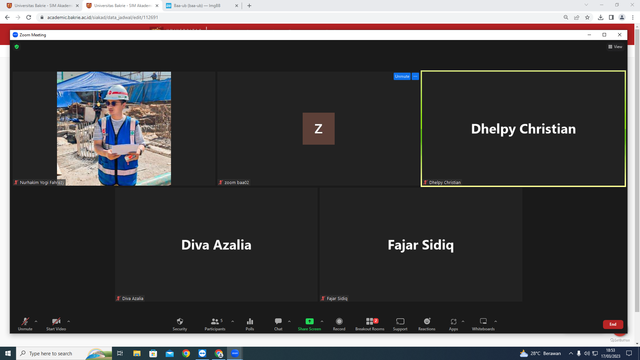Start Video in Zoom toolbar
This screenshot has height=360, width=640.
[x=56, y=324]
